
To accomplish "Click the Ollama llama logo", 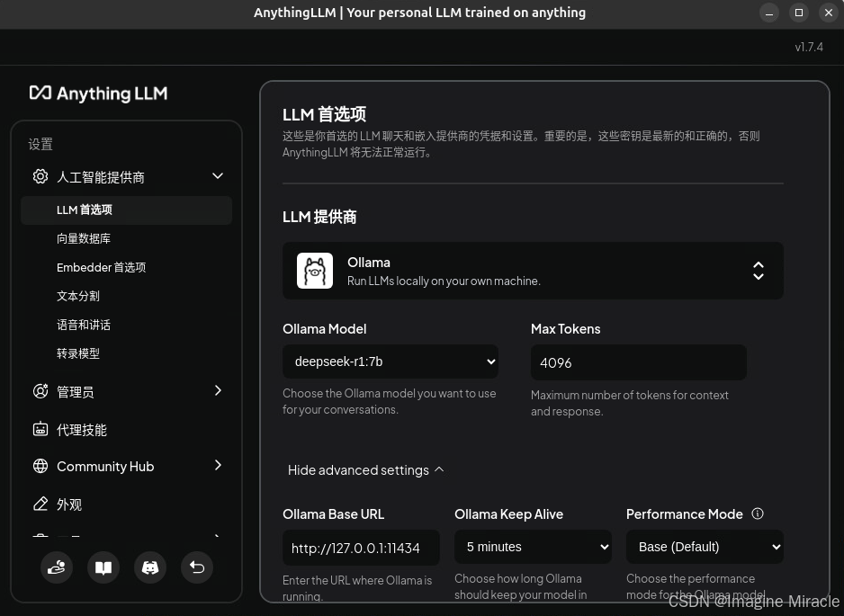I will click(315, 271).
